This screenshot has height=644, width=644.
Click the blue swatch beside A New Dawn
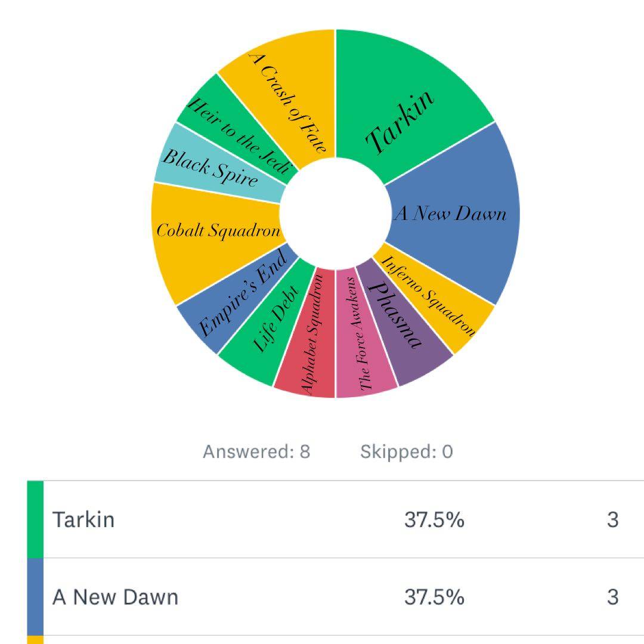pos(35,597)
